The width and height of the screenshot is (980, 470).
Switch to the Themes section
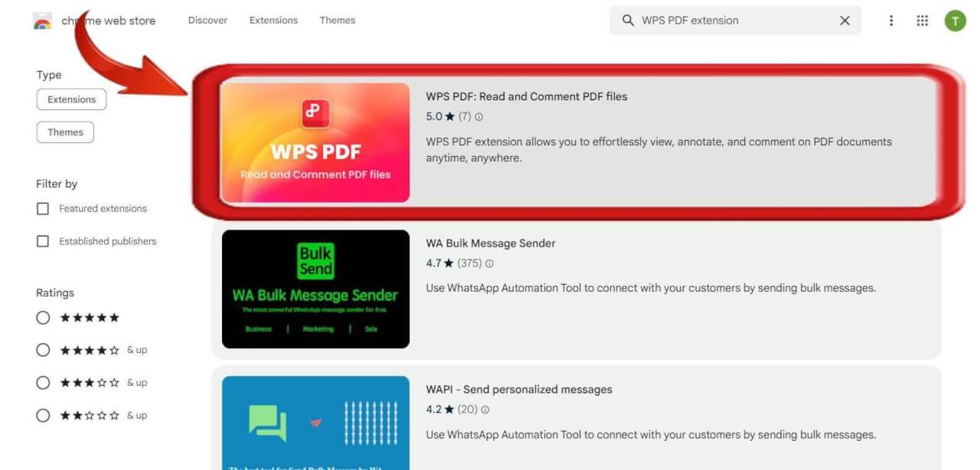(x=337, y=20)
